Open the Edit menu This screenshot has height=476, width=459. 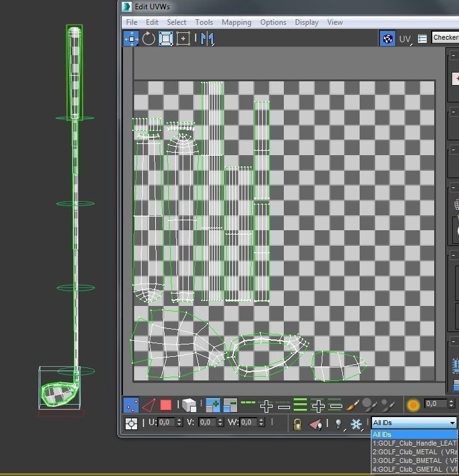click(x=152, y=22)
